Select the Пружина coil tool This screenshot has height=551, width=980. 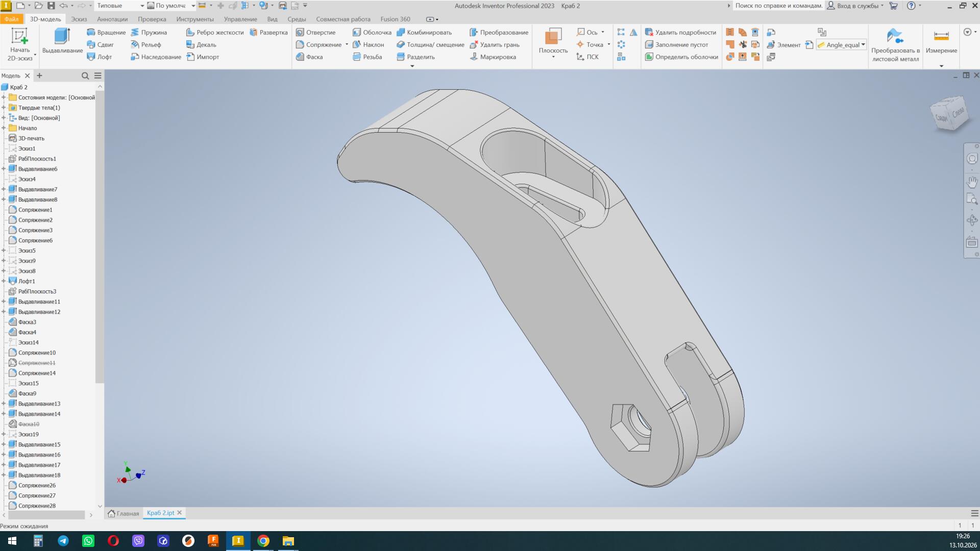[x=149, y=32]
